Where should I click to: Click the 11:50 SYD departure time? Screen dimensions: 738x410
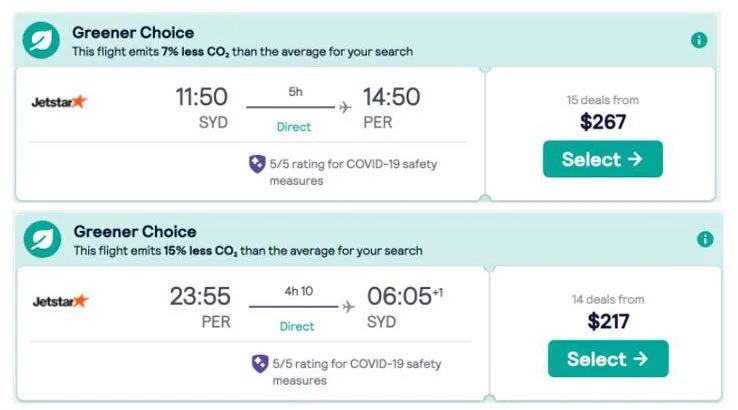(x=201, y=98)
